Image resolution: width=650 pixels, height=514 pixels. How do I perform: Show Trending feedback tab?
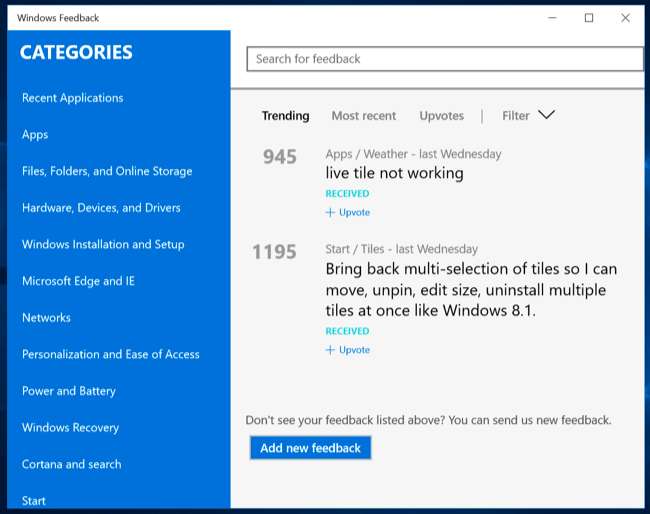(285, 116)
